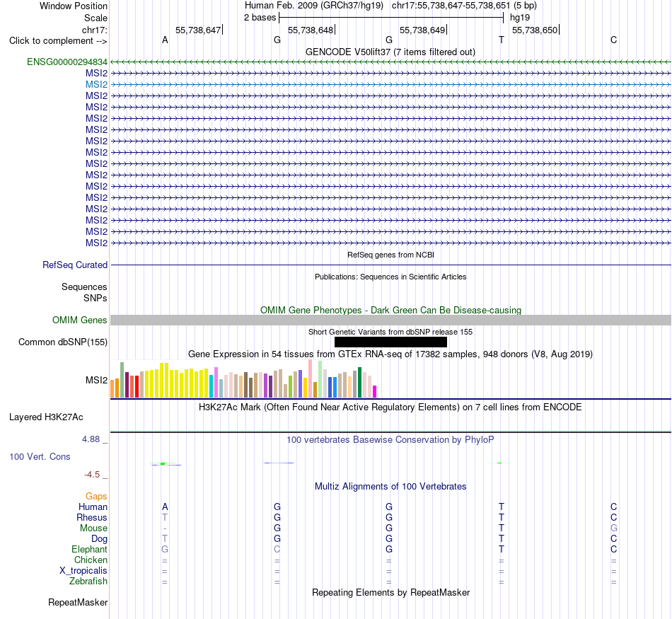Click base A in the Human alignment row
672x619 pixels.
pyautogui.click(x=165, y=507)
